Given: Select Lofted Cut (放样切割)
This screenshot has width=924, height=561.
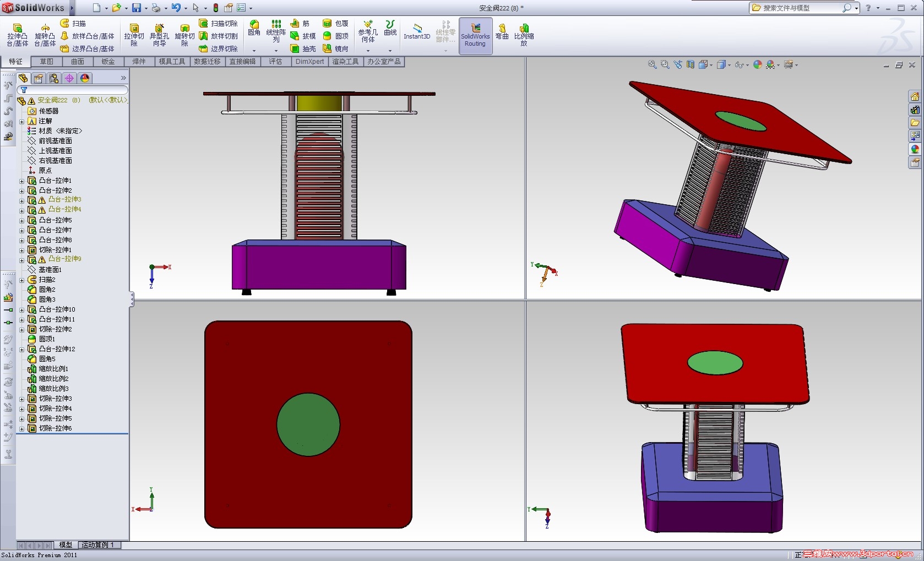Looking at the screenshot, I should pyautogui.click(x=219, y=36).
